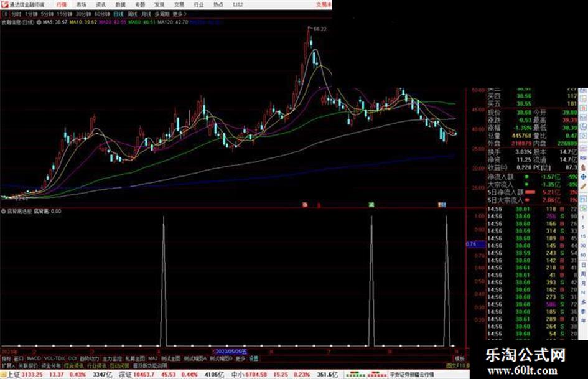588x379 pixels.
Task: Select the 趋势动力 indicator tab
Action: (89, 358)
